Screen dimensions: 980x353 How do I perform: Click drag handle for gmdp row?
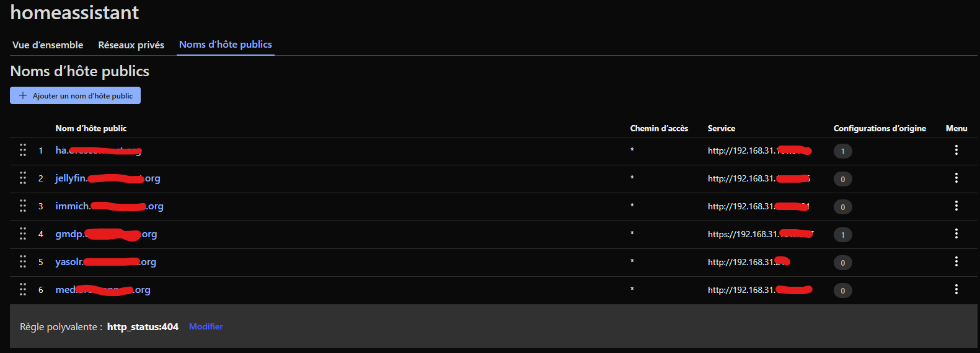click(x=23, y=234)
